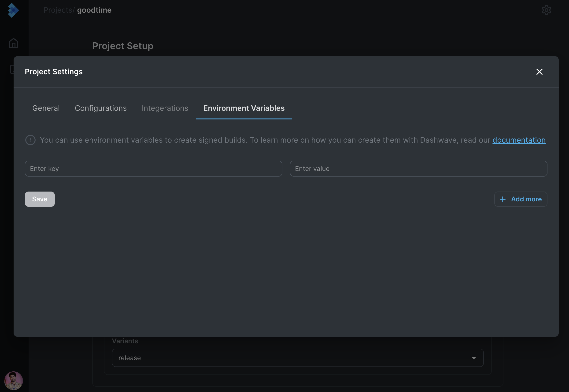This screenshot has width=569, height=392.
Task: Click partially hidden sidebar icon below home
Action: [x=11, y=69]
